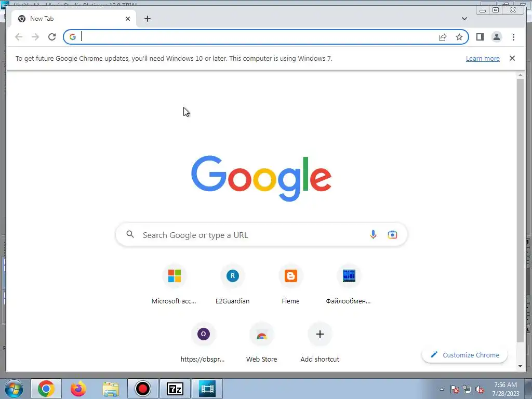The width and height of the screenshot is (532, 399).
Task: Open the Microsoft account shortcut
Action: click(174, 284)
